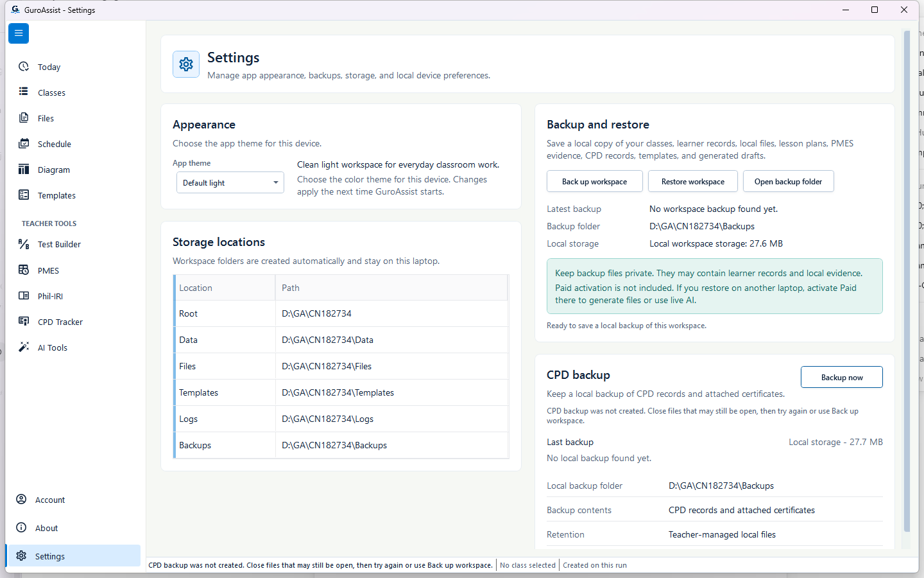Select the Data location row
Screen dimensions: 924x578
point(341,340)
